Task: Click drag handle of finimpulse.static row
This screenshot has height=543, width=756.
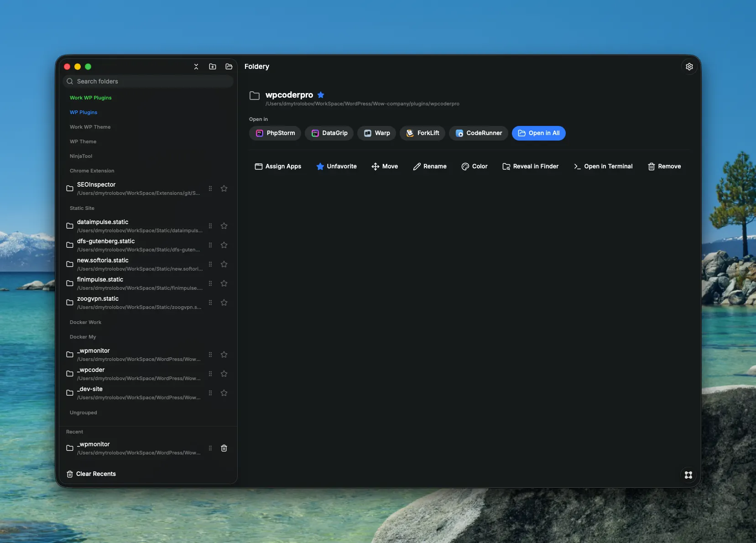Action: (210, 283)
